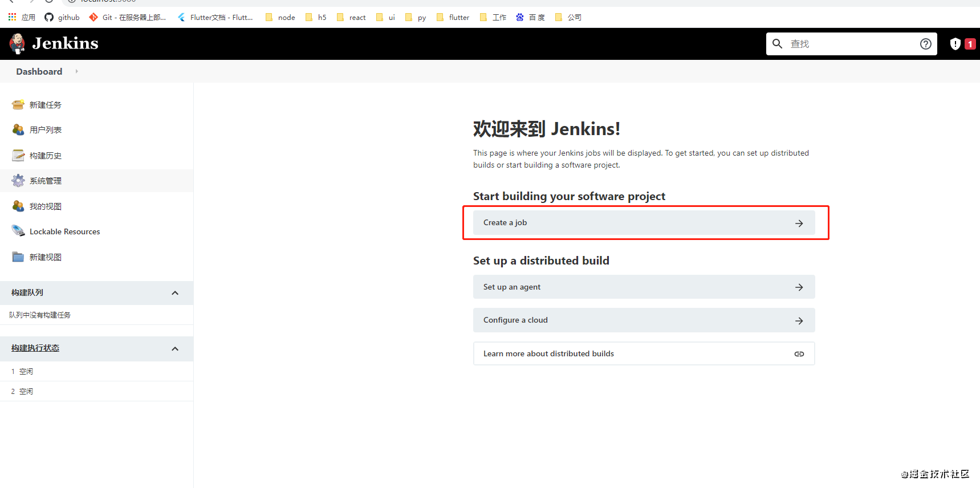
Task: Click the Jenkins butler logo icon
Action: 18,43
